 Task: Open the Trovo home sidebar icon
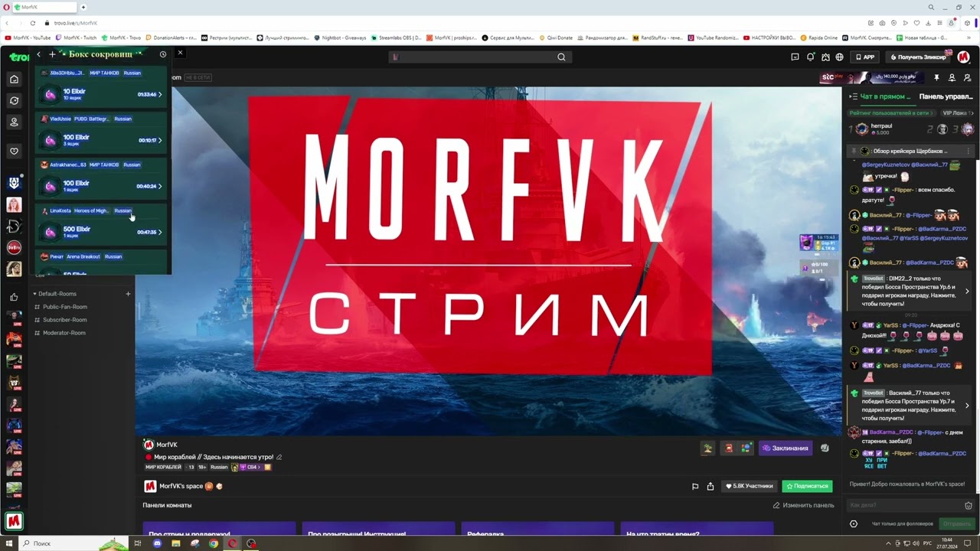[x=14, y=79]
